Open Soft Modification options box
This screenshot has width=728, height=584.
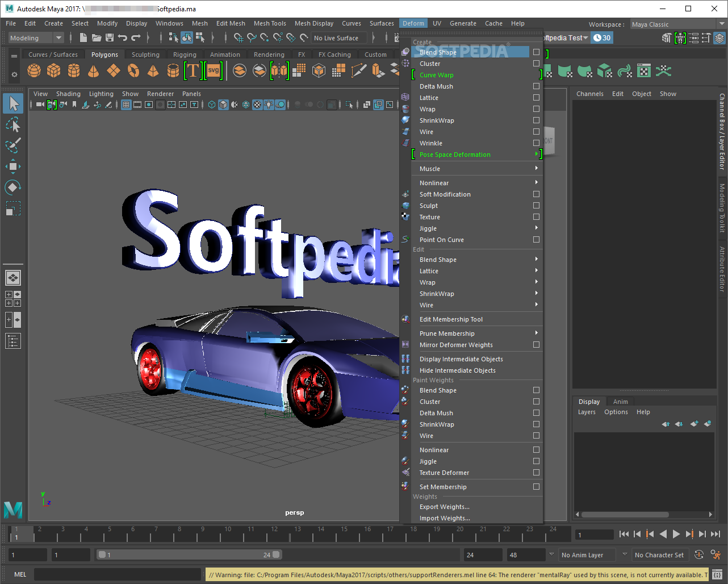coord(536,194)
